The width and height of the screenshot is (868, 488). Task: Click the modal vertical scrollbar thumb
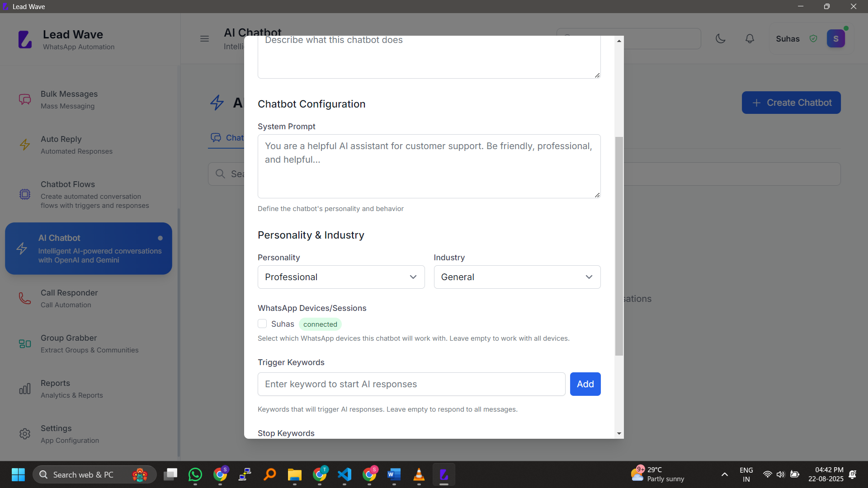click(x=619, y=246)
